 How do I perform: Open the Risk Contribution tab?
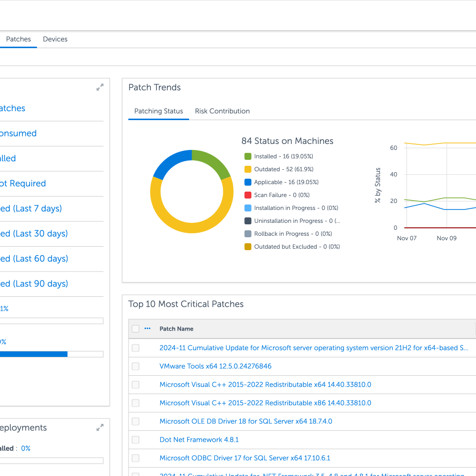coord(222,111)
